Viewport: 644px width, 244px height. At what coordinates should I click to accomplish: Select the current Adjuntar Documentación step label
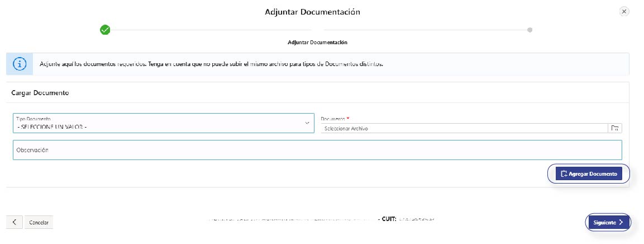pyautogui.click(x=317, y=42)
